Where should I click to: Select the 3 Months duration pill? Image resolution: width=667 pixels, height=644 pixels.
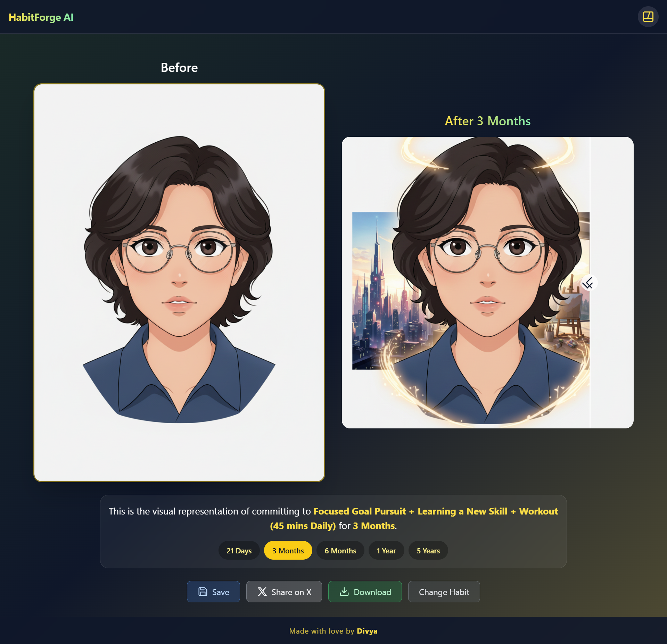288,551
